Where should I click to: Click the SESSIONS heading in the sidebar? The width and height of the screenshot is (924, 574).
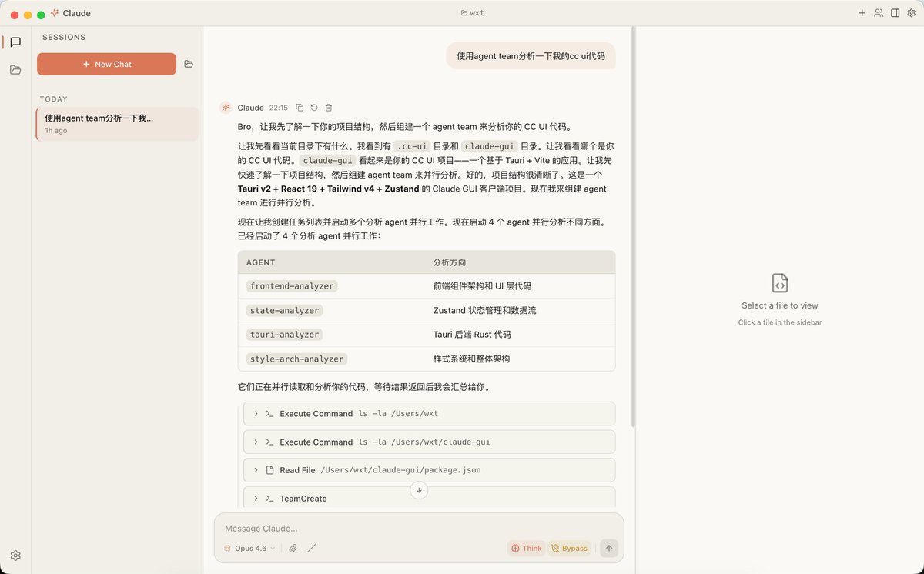point(64,37)
